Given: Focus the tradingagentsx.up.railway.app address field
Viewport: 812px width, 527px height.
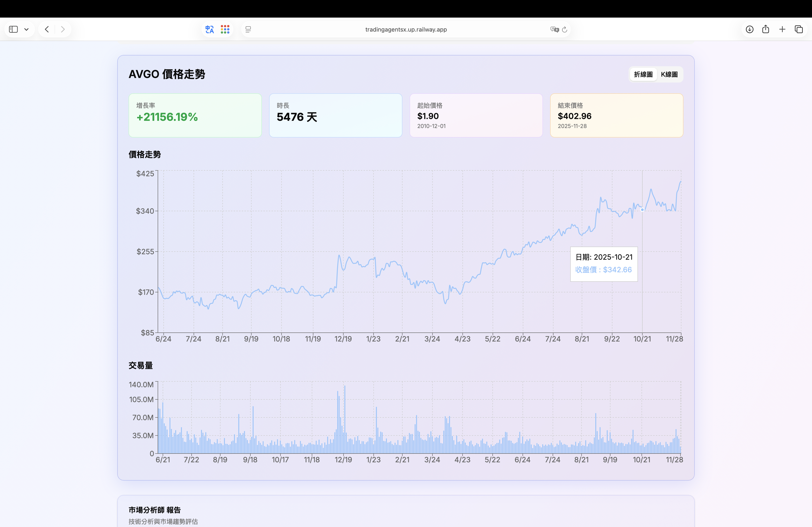Looking at the screenshot, I should (406, 29).
